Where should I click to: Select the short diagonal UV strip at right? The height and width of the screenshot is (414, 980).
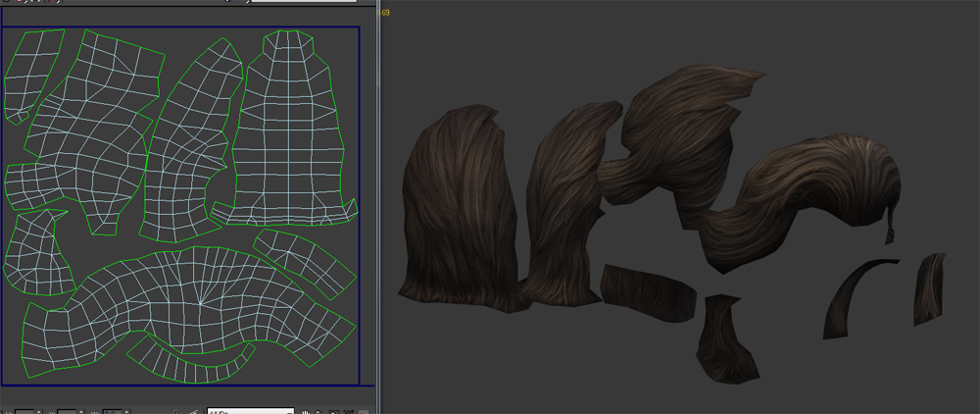coord(305,263)
